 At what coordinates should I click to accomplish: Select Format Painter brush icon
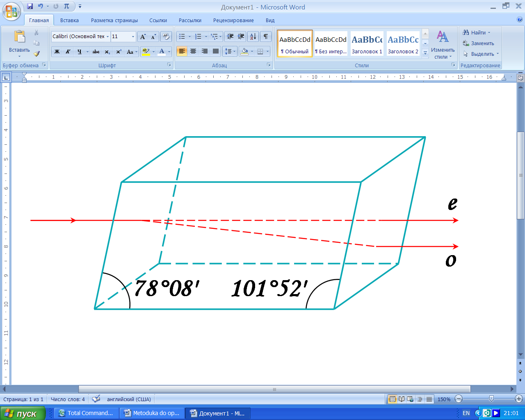pyautogui.click(x=37, y=54)
